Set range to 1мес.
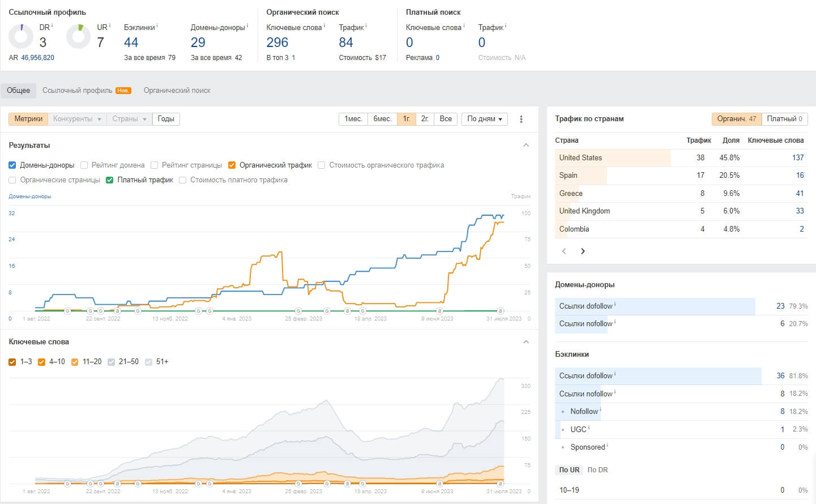The image size is (816, 504). pos(353,119)
